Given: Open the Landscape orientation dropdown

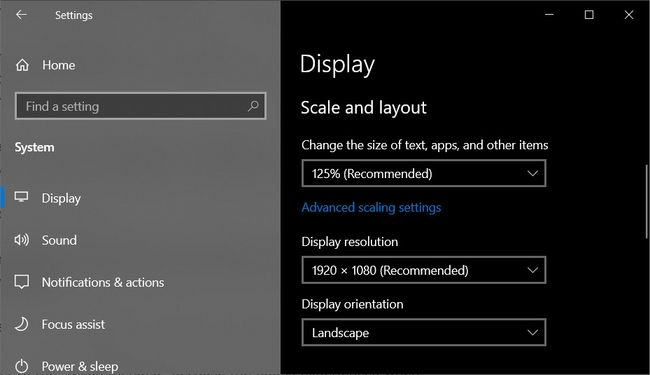Looking at the screenshot, I should pyautogui.click(x=424, y=332).
